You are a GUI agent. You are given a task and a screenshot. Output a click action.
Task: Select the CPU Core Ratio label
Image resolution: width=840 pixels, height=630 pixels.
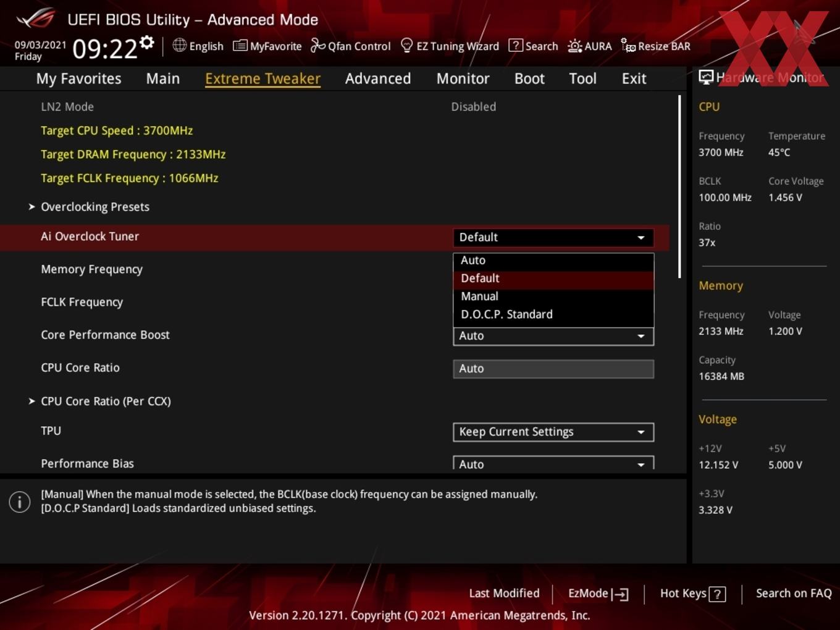[x=80, y=367]
